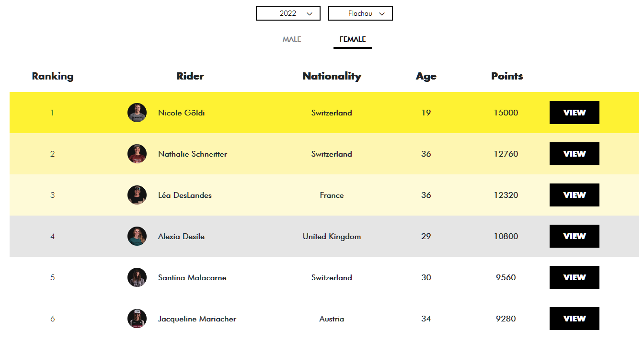View Jacqueline Mariacher's profile
Screen dimensions: 644x343
point(575,319)
